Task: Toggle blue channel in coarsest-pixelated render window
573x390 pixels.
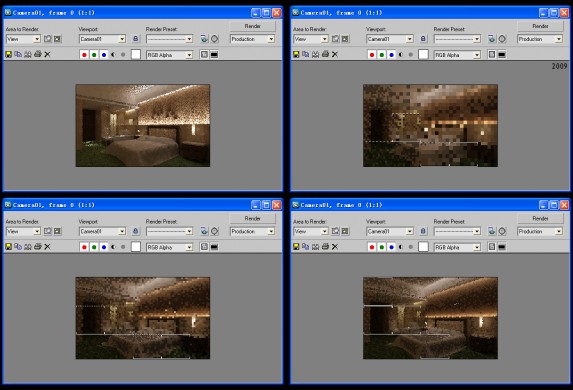Action: pyautogui.click(x=391, y=54)
